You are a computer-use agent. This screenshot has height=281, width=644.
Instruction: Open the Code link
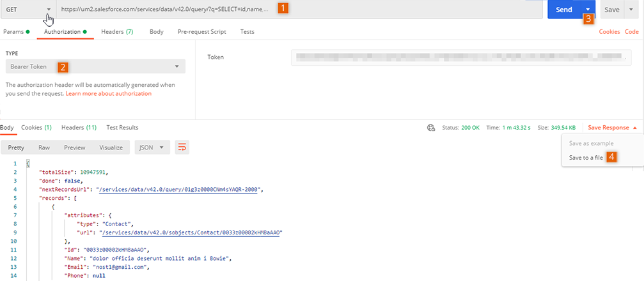(632, 31)
